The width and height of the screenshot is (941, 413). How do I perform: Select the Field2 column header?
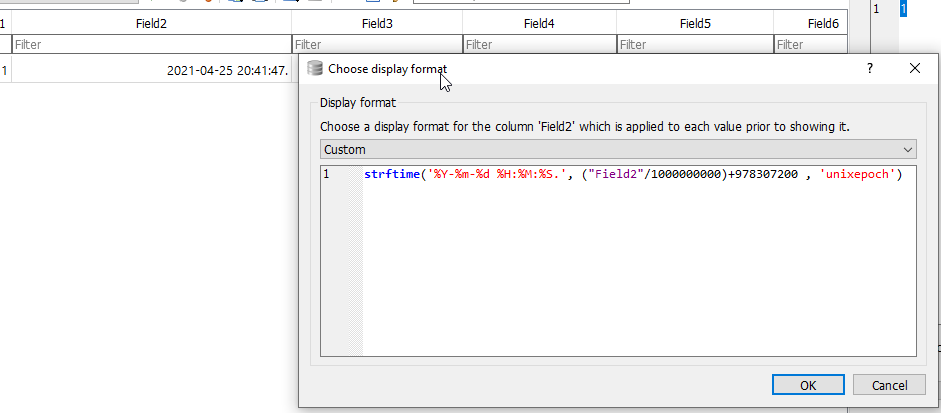click(151, 24)
